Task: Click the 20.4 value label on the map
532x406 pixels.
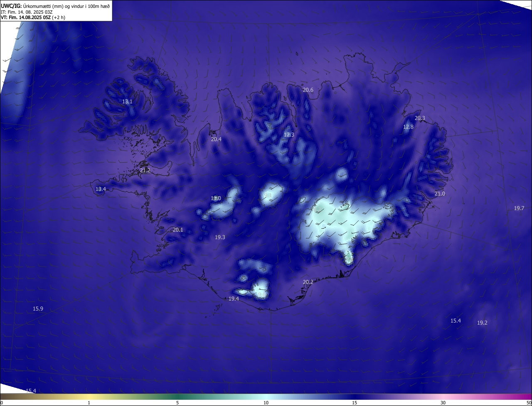Action: coord(216,139)
